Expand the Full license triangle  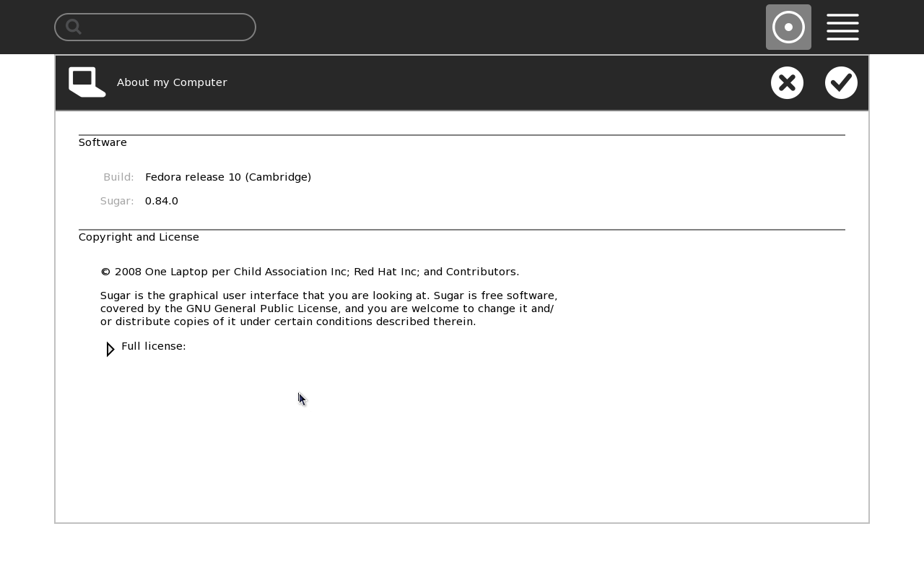point(110,350)
